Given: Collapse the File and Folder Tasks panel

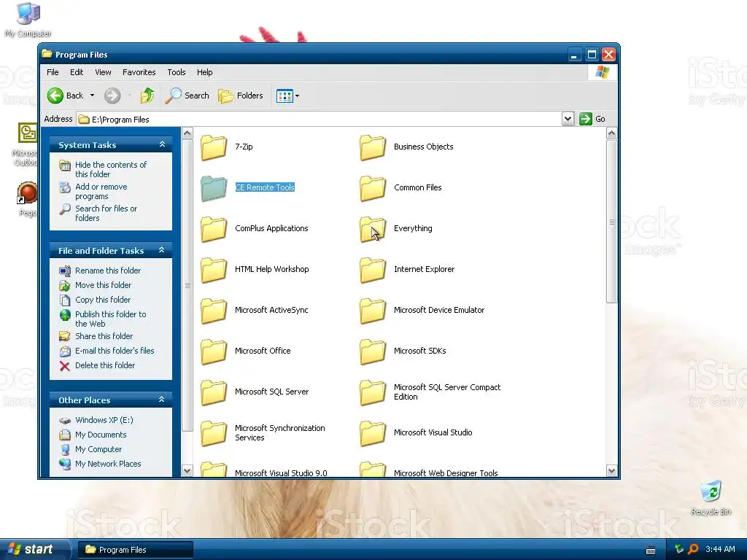Looking at the screenshot, I should point(162,250).
